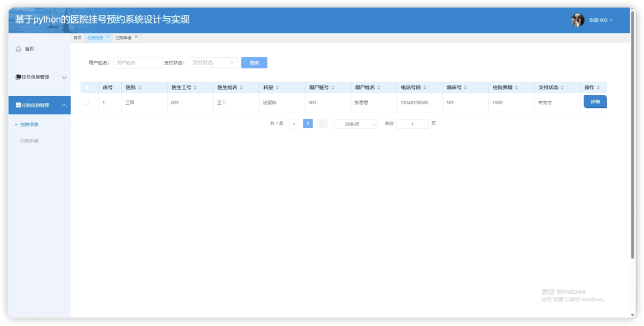Collapse the 住院信息管理 sidebar menu chevron

coord(64,106)
